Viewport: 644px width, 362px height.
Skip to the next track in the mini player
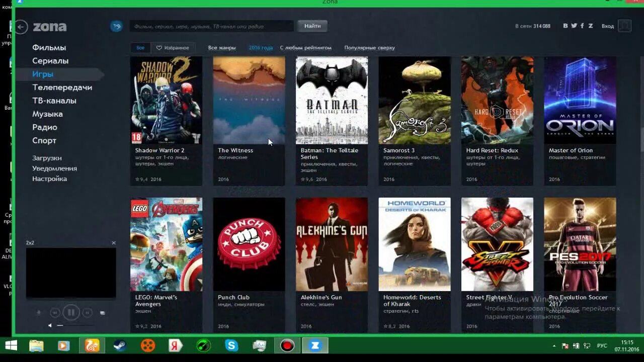click(87, 313)
